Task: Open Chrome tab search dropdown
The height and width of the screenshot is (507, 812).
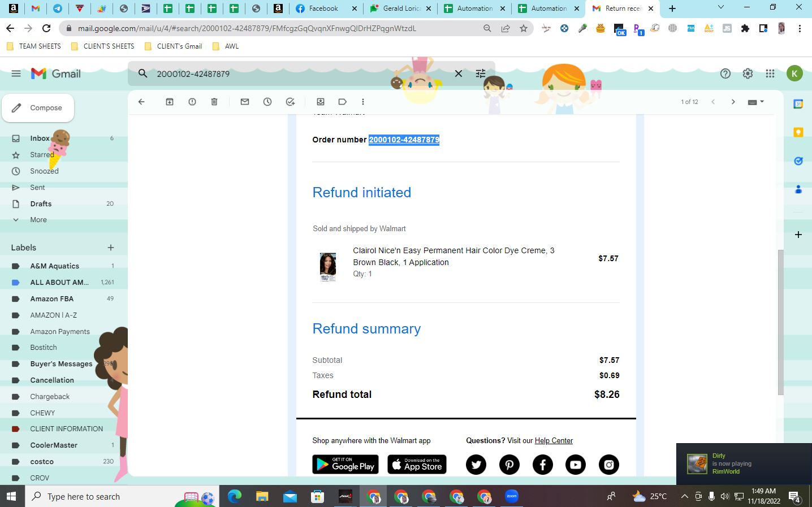Action: [721, 7]
